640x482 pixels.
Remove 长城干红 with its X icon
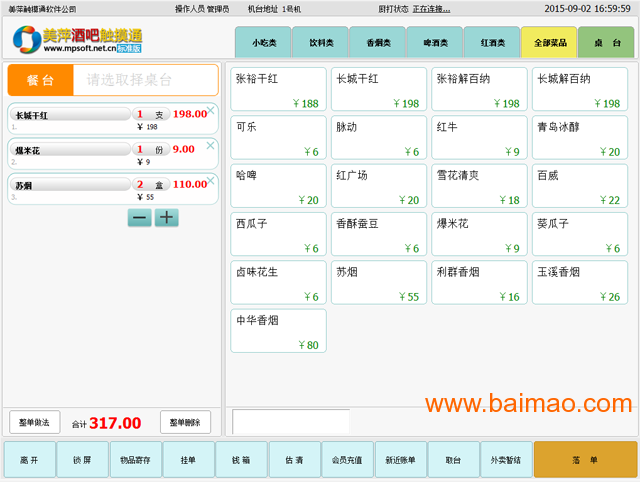(x=210, y=110)
